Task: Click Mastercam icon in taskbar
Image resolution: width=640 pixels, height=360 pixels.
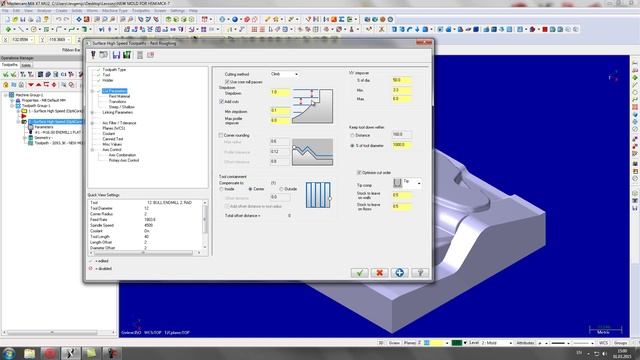Action: (71, 353)
